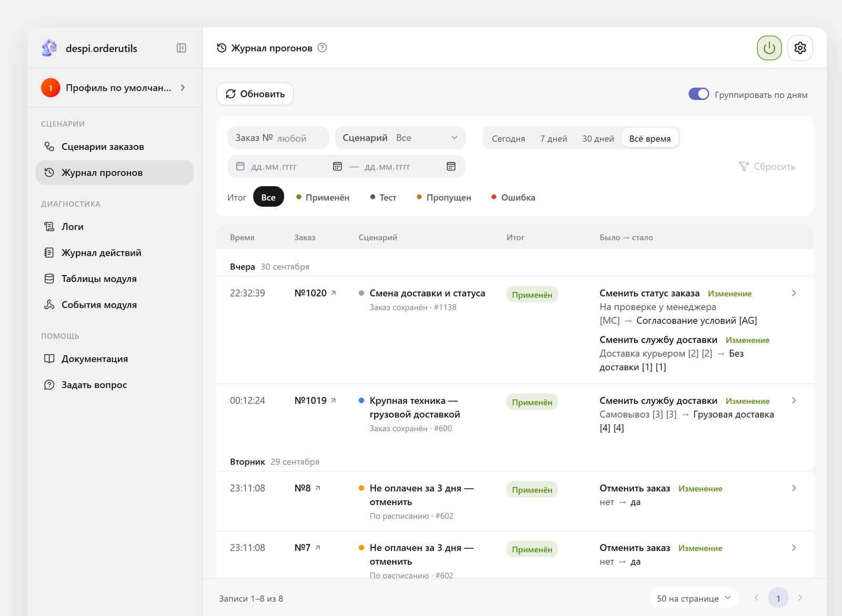Click the События модуля icon

49,305
